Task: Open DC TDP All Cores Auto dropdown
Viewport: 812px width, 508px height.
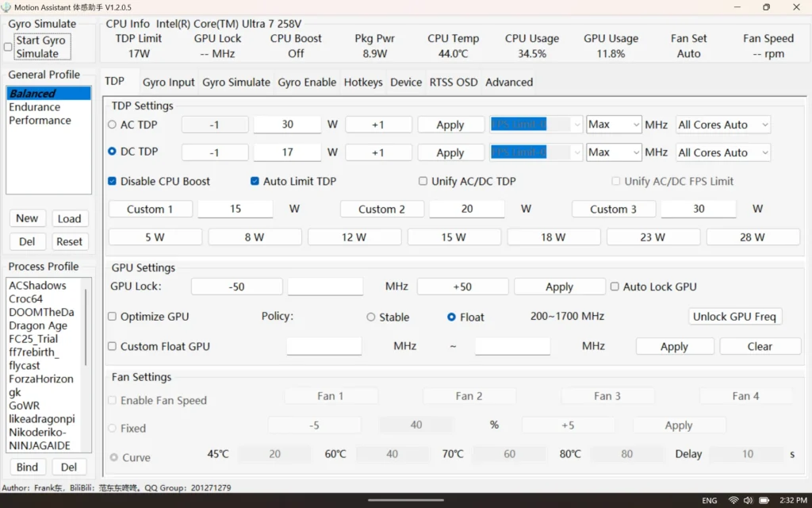Action: [722, 152]
